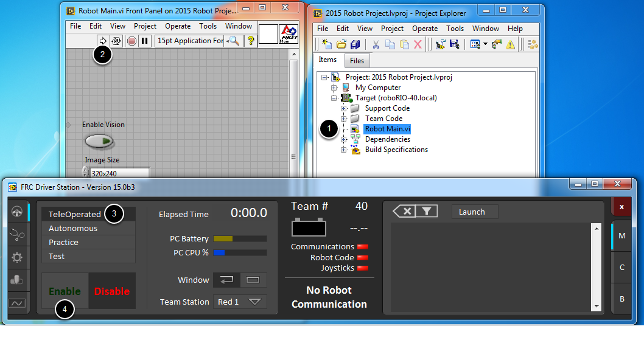
Task: Open Help menu in Project Explorer
Action: pos(515,29)
